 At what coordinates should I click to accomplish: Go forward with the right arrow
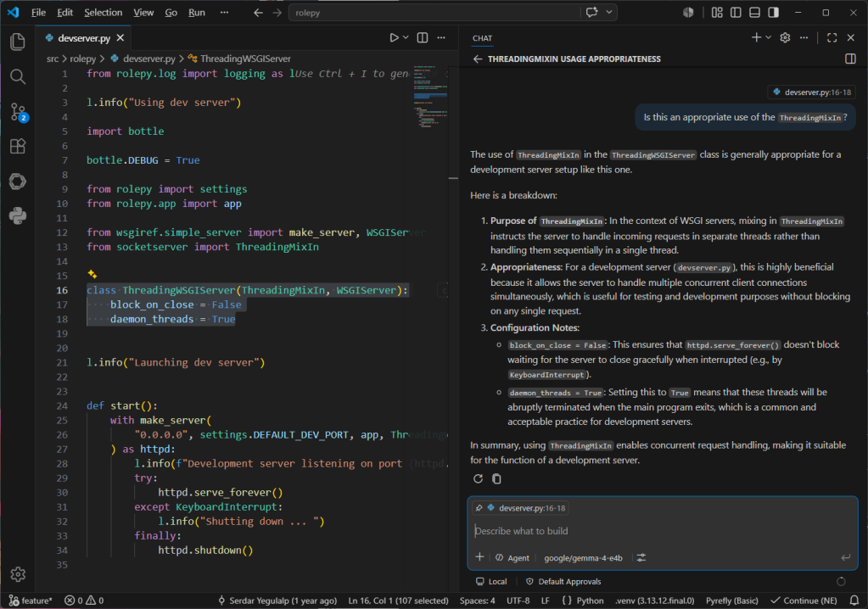tap(277, 12)
